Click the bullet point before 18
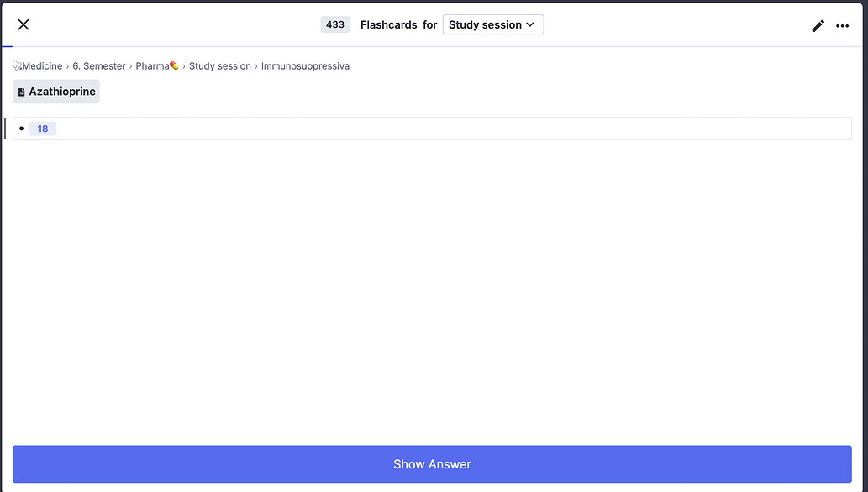Viewport: 868px width, 492px height. (21, 128)
